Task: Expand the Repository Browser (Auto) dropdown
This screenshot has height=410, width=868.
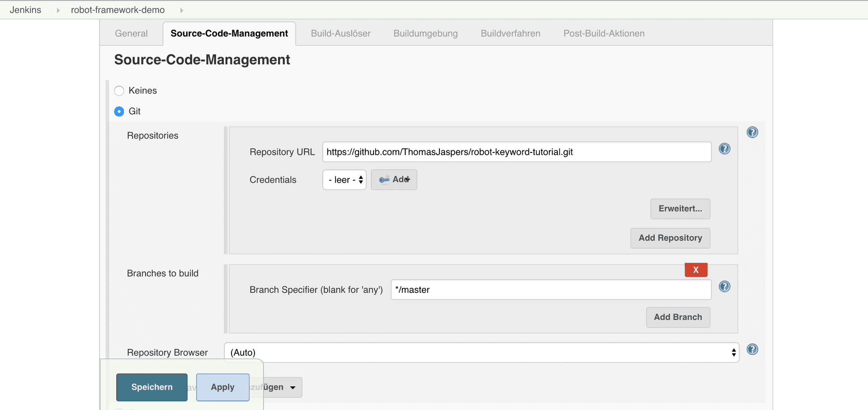Action: (481, 353)
